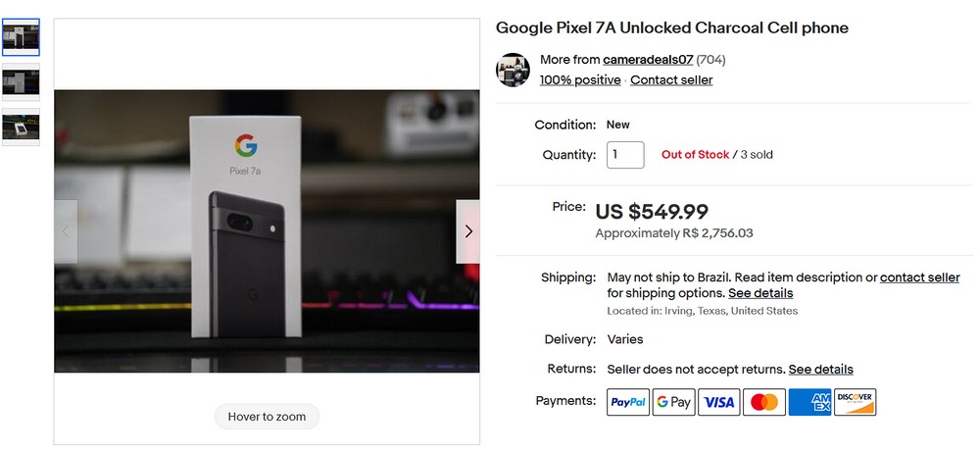Click the Discover card icon

click(x=855, y=402)
